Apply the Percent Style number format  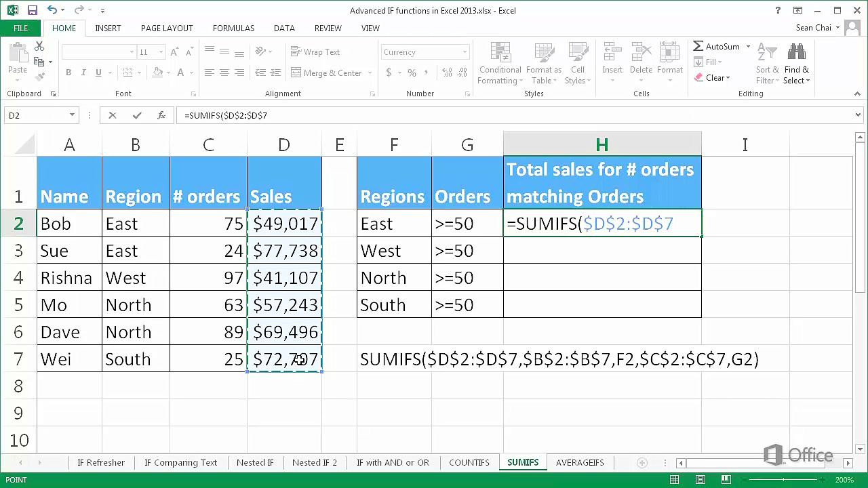pyautogui.click(x=411, y=73)
